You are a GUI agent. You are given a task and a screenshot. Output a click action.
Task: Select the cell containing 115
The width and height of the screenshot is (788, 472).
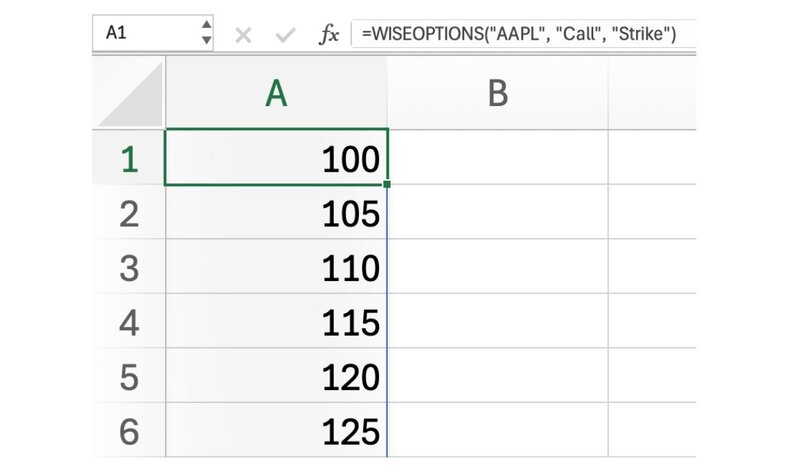coord(276,323)
